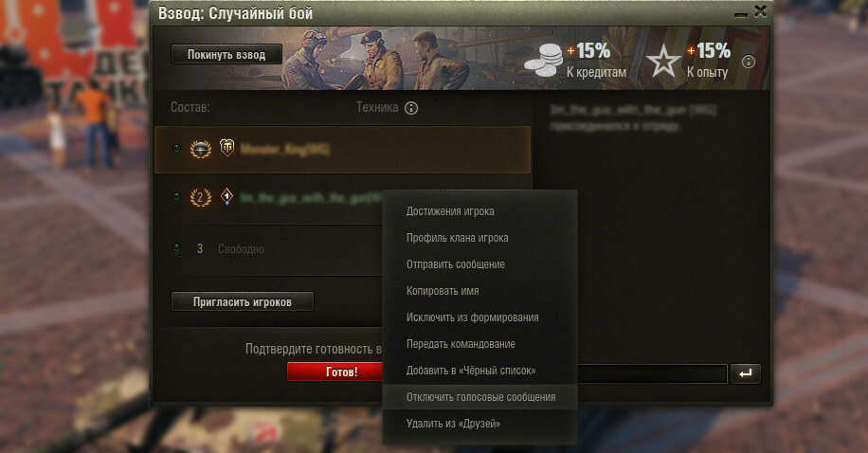
Task: Click the Пригласить игроков button
Action: coord(243,301)
